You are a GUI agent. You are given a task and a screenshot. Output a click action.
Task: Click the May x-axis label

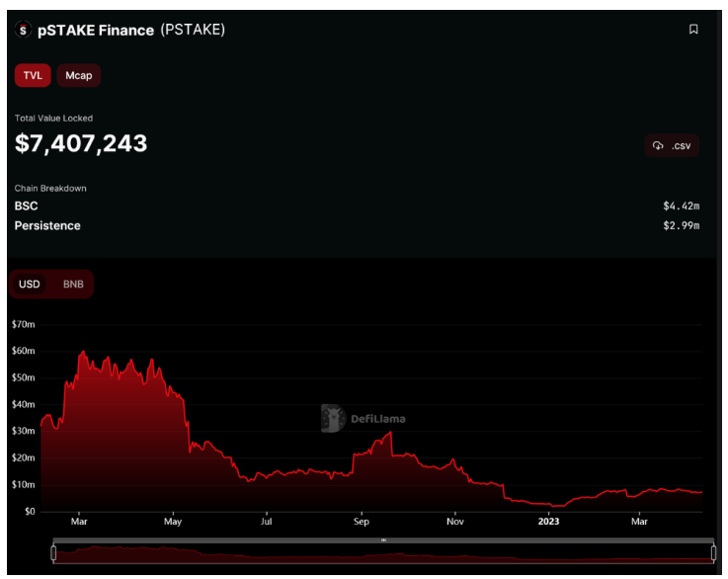(x=173, y=522)
